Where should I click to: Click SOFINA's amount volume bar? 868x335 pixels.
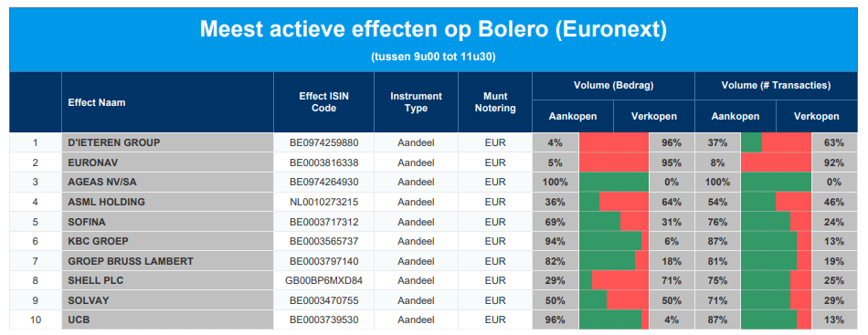613,222
